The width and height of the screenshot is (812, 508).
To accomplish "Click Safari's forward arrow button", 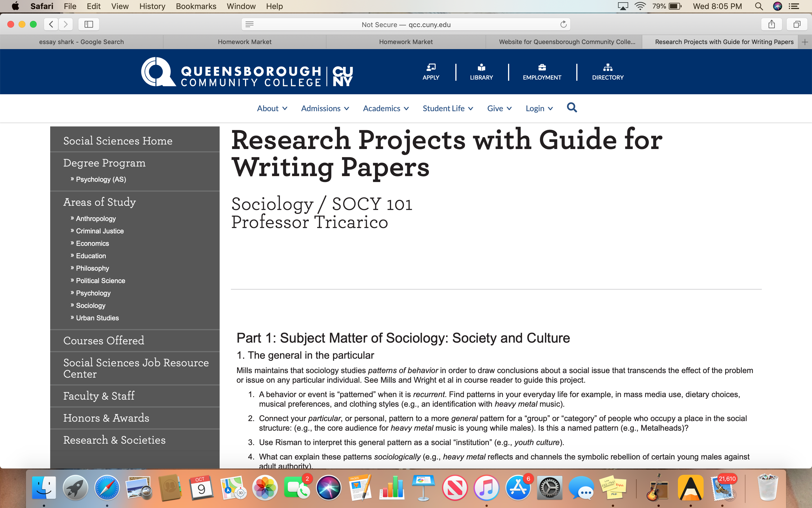I will (65, 24).
